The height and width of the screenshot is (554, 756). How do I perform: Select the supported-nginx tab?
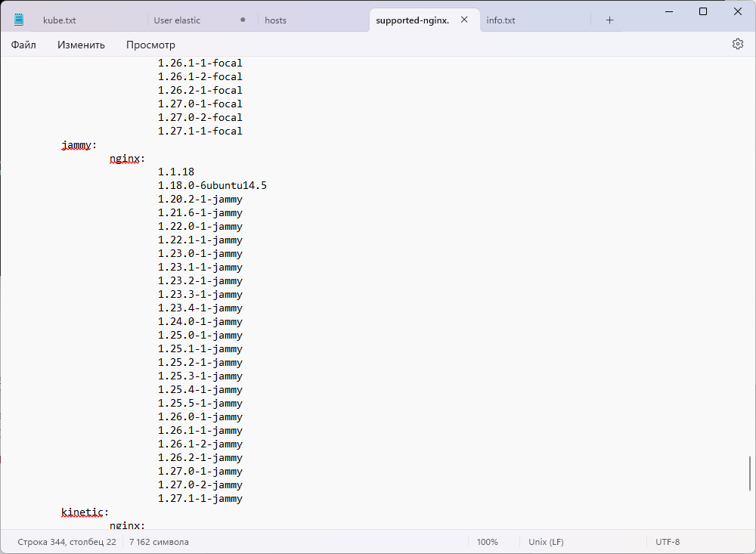click(x=412, y=20)
